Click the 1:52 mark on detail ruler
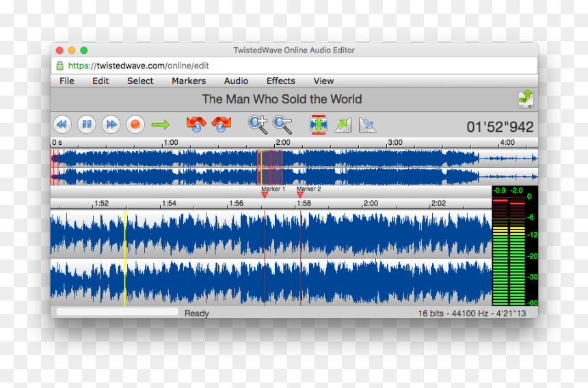 101,203
